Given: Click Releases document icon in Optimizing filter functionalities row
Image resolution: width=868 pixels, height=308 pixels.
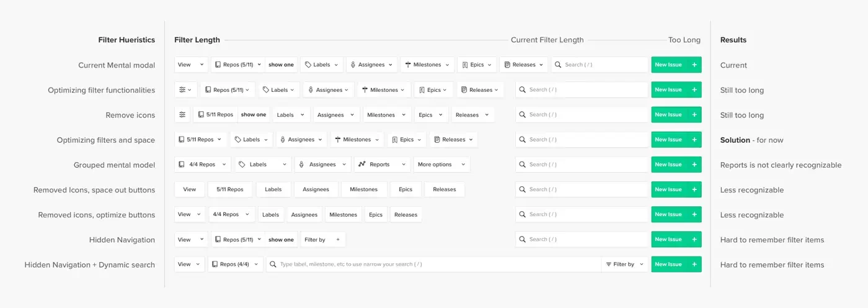Looking at the screenshot, I should tap(464, 89).
